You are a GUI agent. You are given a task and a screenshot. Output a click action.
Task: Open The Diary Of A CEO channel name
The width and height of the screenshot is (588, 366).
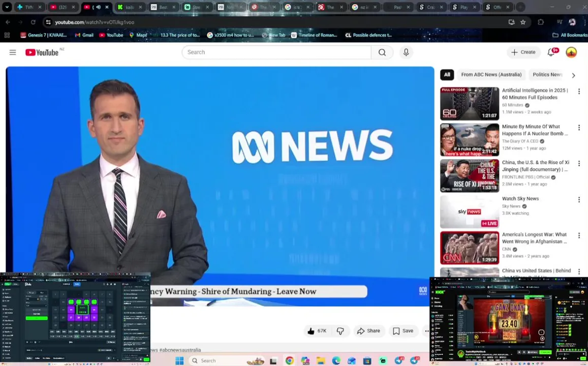pyautogui.click(x=520, y=141)
